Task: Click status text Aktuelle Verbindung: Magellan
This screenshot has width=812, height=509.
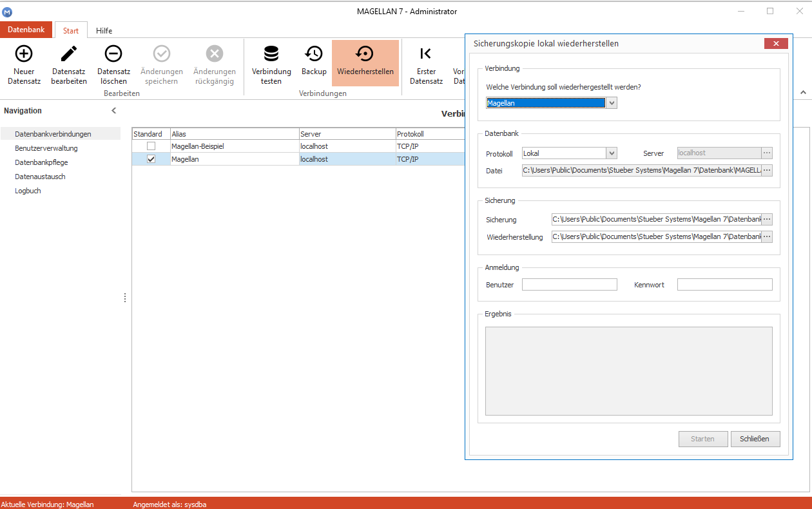Action: [x=48, y=504]
